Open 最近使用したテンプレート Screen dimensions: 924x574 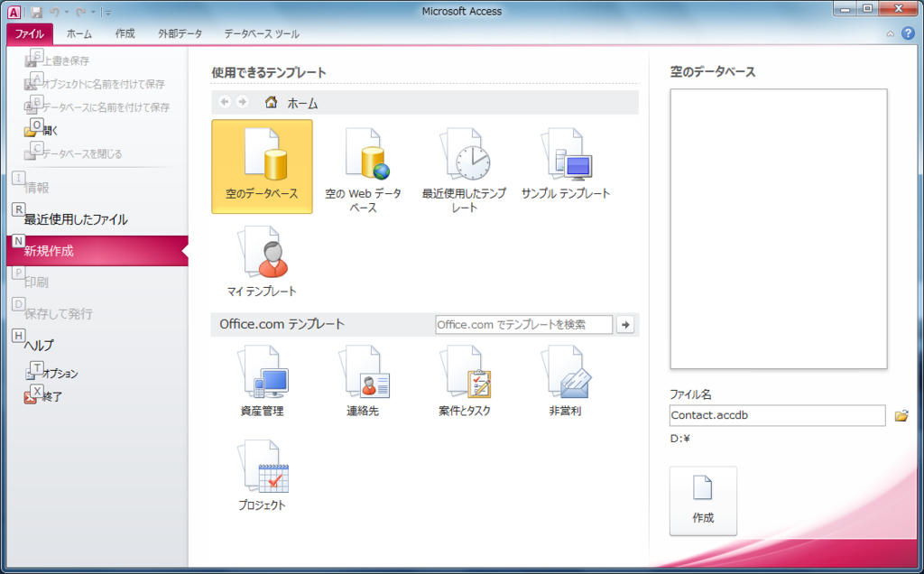tap(465, 171)
